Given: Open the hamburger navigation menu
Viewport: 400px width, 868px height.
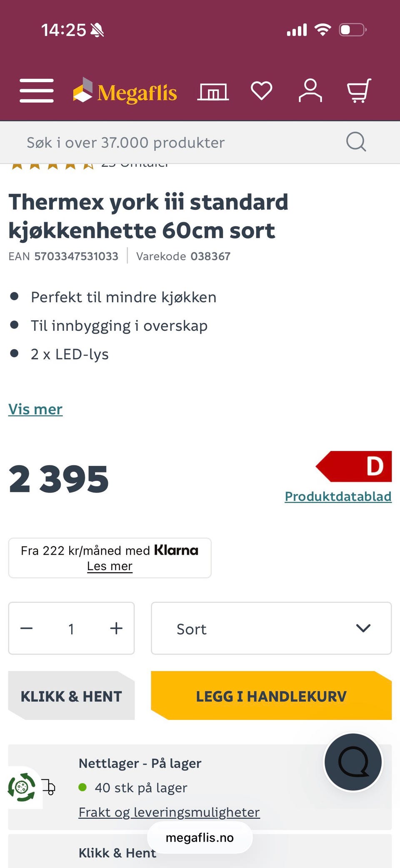Looking at the screenshot, I should (37, 91).
